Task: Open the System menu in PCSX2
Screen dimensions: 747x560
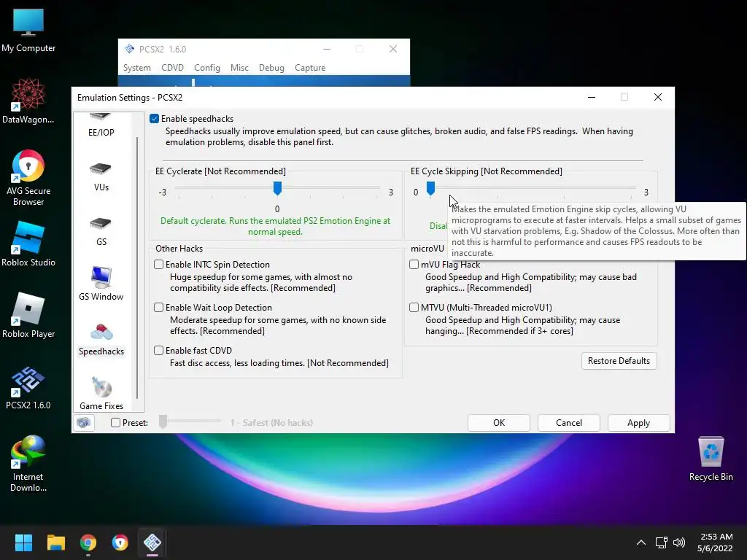Action: pyautogui.click(x=136, y=68)
